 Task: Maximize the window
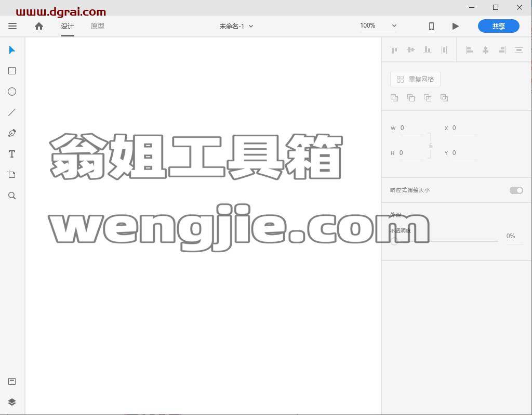495,7
